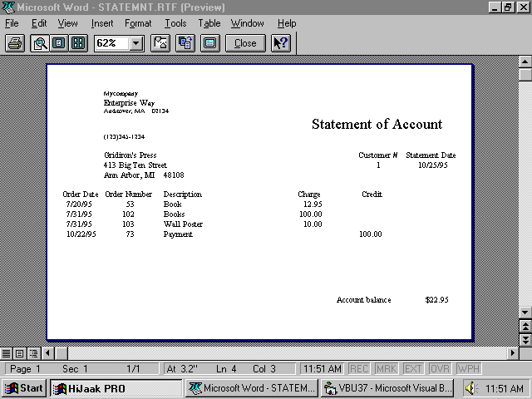Switch to VBU37 Microsoft Visual Basic taskbar item

tap(387, 387)
